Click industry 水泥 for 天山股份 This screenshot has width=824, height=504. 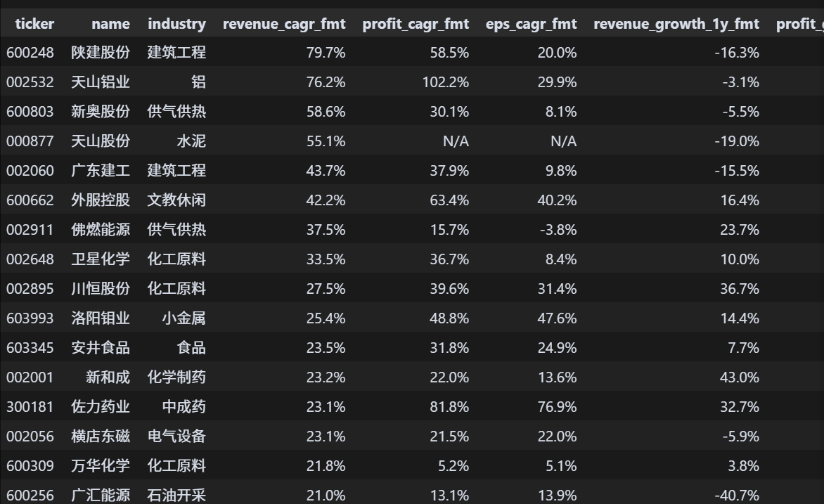pyautogui.click(x=191, y=141)
